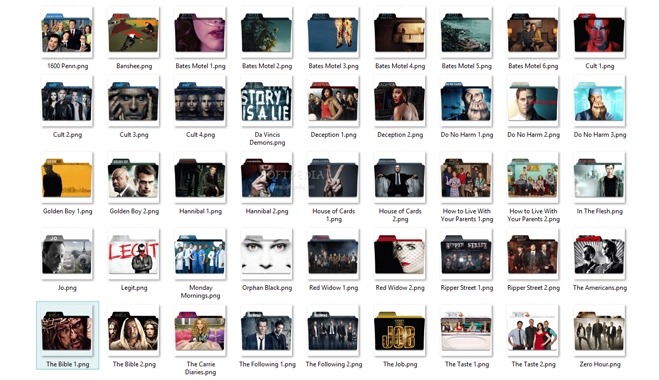The width and height of the screenshot is (659, 380).
Task: Select the Monday Mornings.png file label
Action: click(200, 291)
